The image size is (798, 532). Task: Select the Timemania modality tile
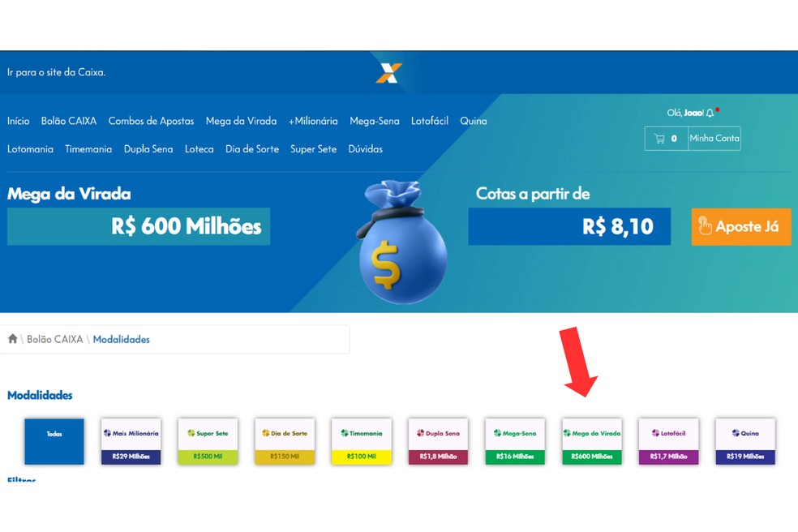[x=362, y=441]
